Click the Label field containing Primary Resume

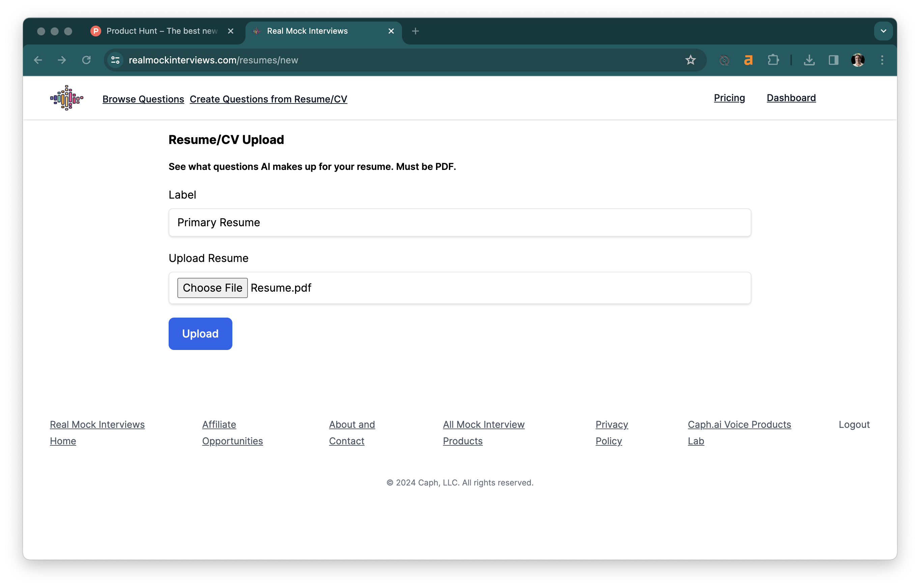coord(459,223)
